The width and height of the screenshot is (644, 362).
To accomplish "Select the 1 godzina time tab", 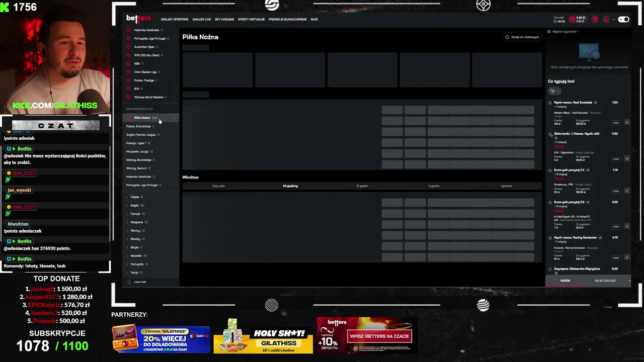I will click(506, 186).
